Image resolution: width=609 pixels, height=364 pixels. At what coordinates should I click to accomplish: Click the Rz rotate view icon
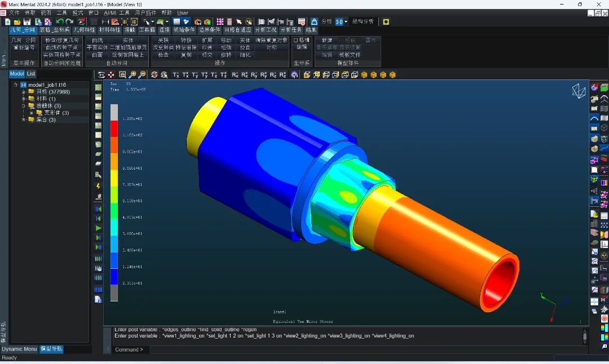[x=273, y=74]
